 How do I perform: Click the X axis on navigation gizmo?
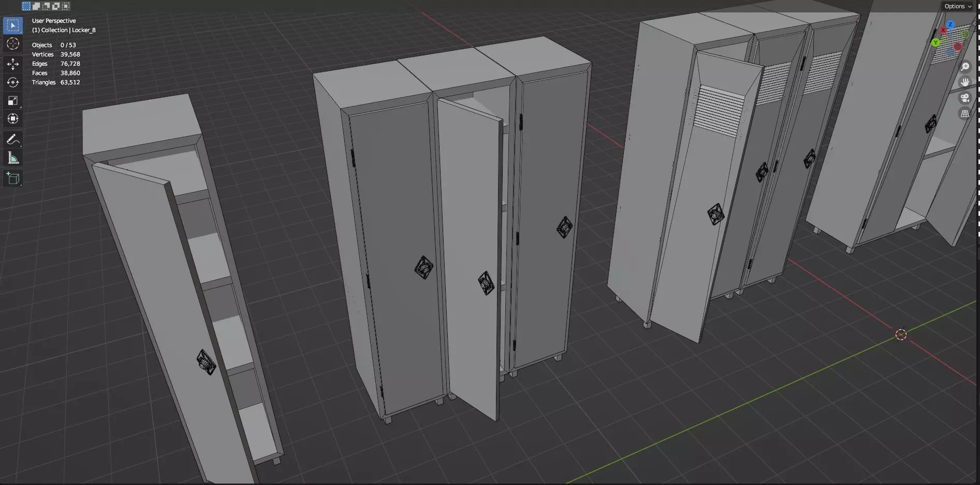(x=943, y=30)
